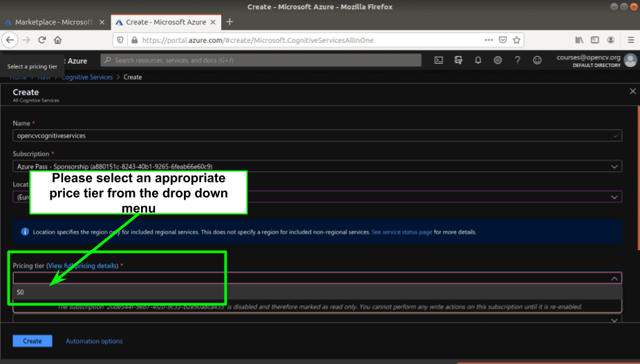Open the See service status page link
This screenshot has width=640, height=364.
point(402,232)
